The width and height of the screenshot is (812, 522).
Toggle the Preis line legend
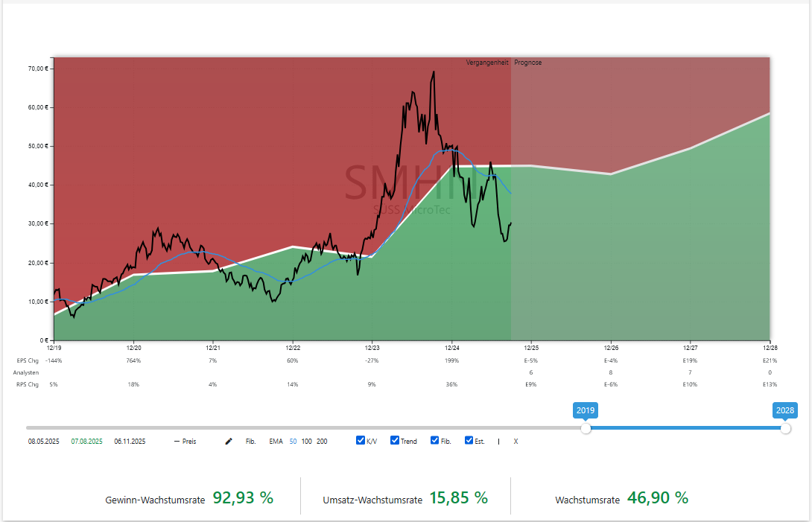click(x=185, y=442)
